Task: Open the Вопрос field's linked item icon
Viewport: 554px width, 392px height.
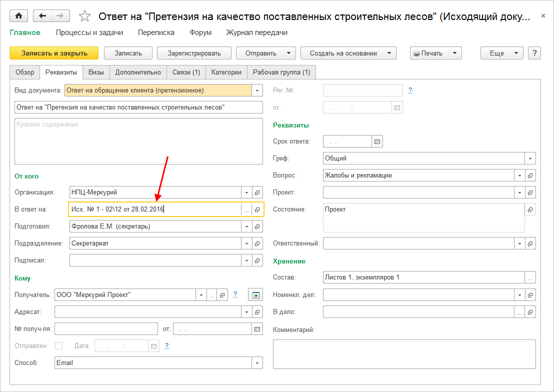Action: (x=530, y=176)
